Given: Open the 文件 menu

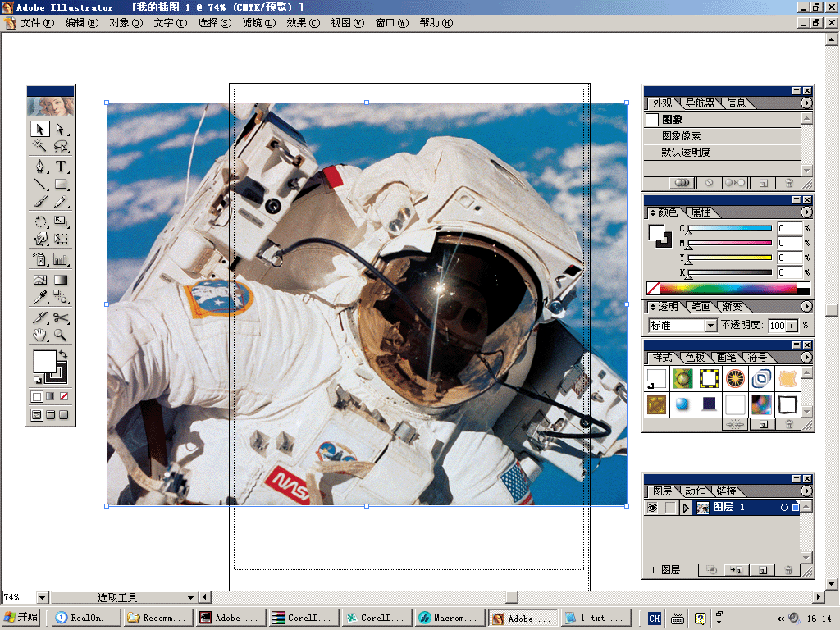Looking at the screenshot, I should click(38, 23).
